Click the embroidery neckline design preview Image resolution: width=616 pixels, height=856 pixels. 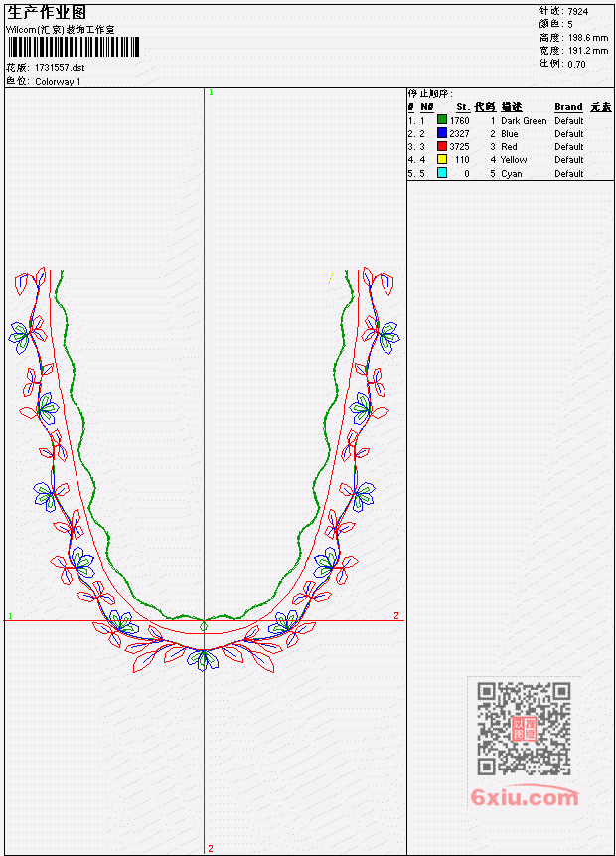pos(204,470)
